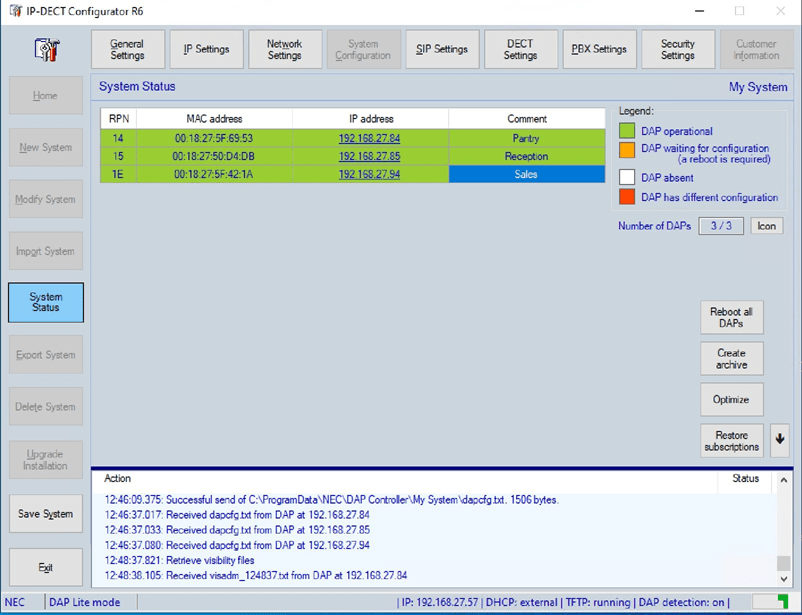Viewport: 802px width, 615px height.
Task: Open the IP Settings tab
Action: [x=207, y=49]
